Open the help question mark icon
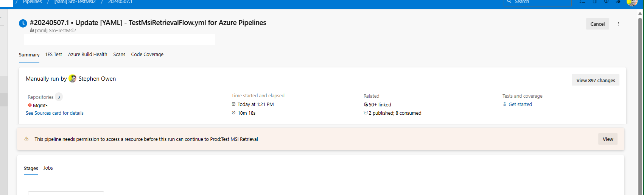 [x=606, y=2]
